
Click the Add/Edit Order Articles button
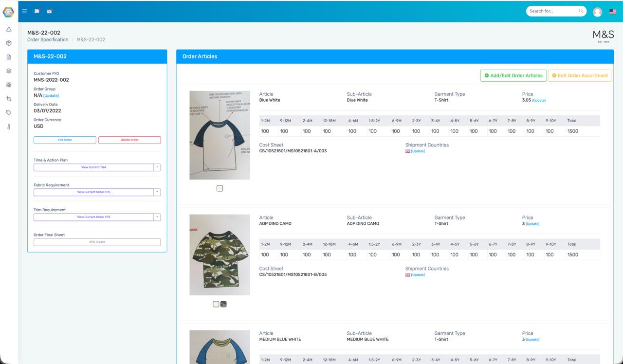click(x=513, y=75)
